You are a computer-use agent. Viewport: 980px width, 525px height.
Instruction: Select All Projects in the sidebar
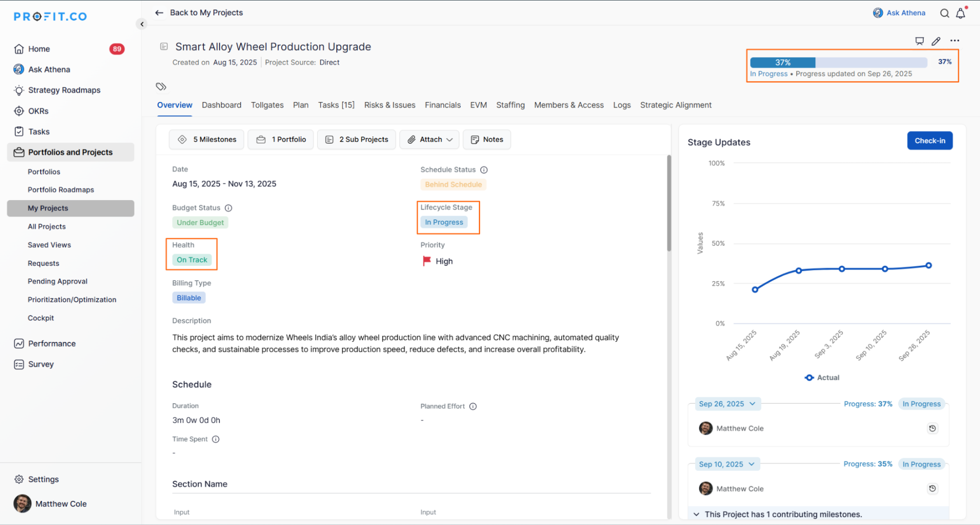pyautogui.click(x=47, y=227)
